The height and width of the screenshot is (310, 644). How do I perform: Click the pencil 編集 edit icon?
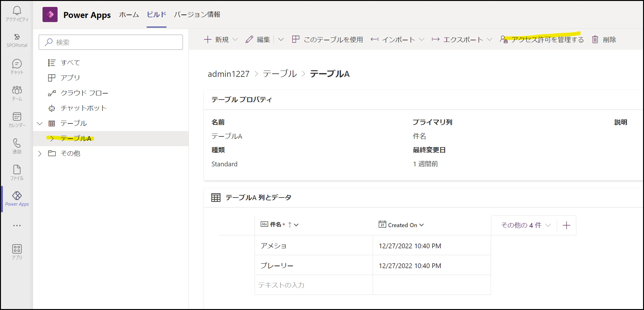[249, 39]
